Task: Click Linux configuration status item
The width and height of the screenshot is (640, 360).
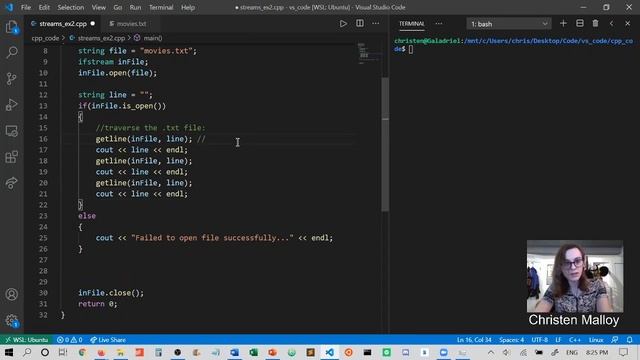Action: (596, 340)
